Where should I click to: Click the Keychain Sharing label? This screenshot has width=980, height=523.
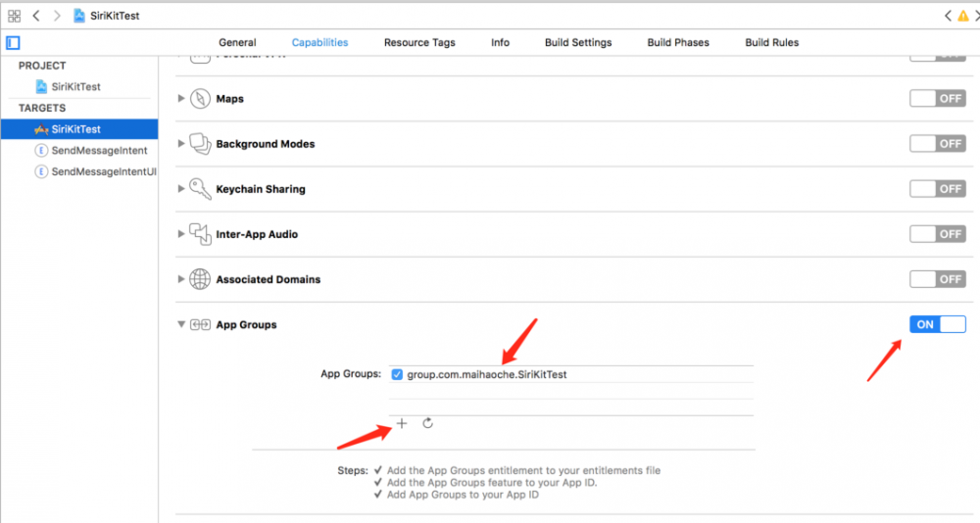tap(261, 189)
